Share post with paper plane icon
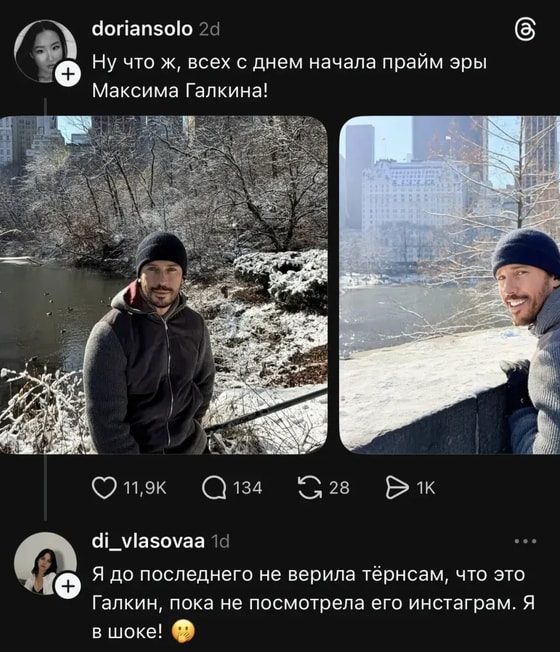 tap(397, 488)
